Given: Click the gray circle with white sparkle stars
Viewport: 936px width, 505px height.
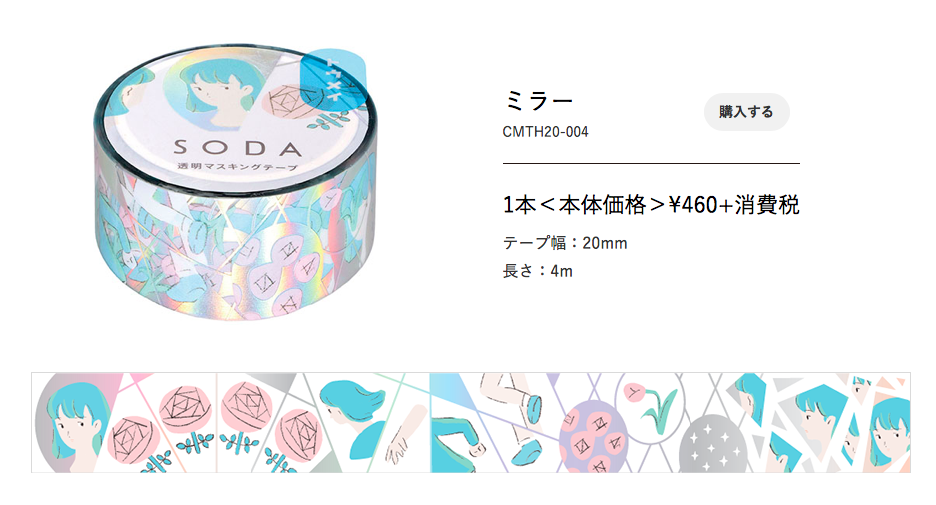Looking at the screenshot, I should pos(713,445).
